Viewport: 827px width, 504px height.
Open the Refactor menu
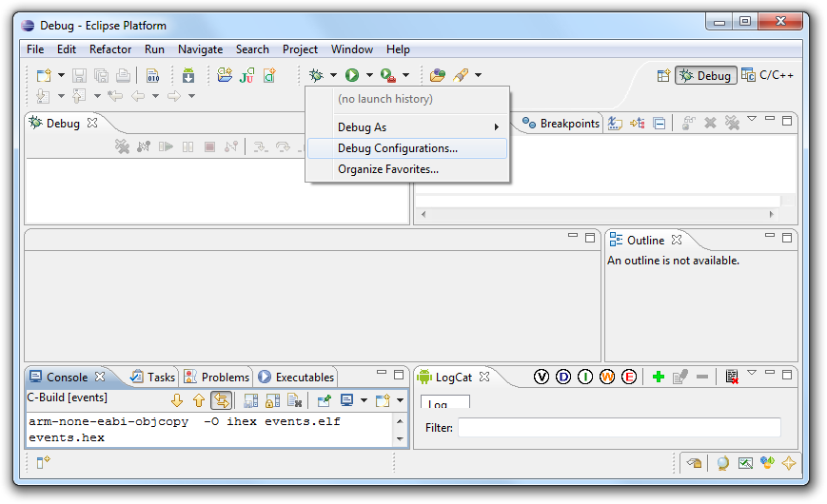(x=110, y=49)
